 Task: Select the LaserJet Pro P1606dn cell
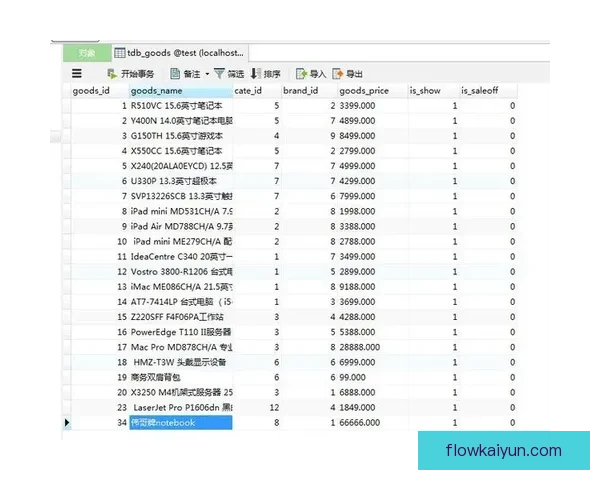pyautogui.click(x=181, y=408)
